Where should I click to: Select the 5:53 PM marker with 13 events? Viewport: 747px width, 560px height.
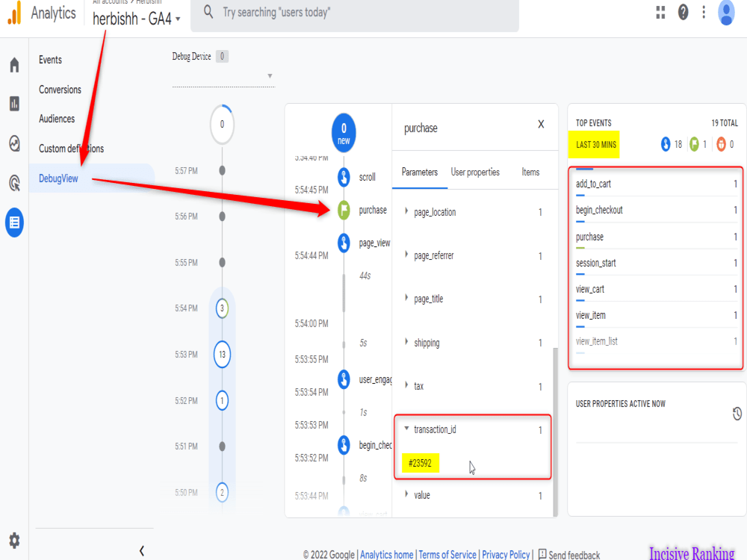coord(222,354)
